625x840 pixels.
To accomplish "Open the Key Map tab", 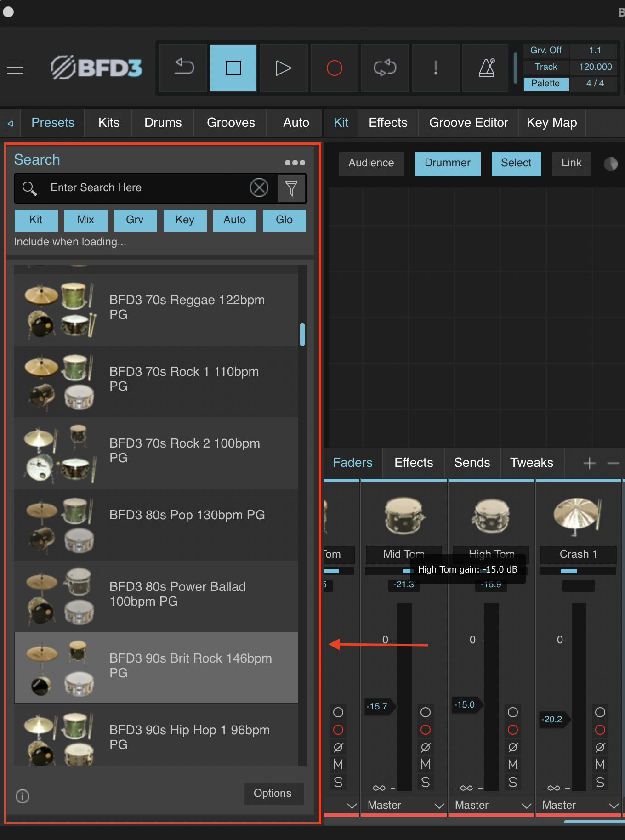I will pyautogui.click(x=552, y=123).
